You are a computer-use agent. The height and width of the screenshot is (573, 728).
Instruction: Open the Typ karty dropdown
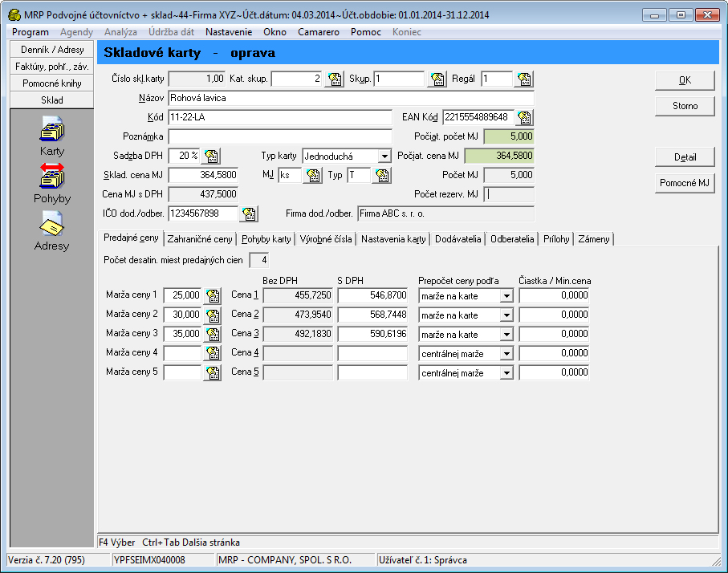(x=384, y=156)
